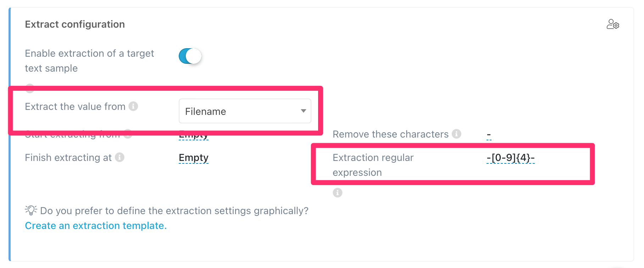Toggle Enable extraction of a target text sample
This screenshot has height=268, width=644.
(x=190, y=56)
